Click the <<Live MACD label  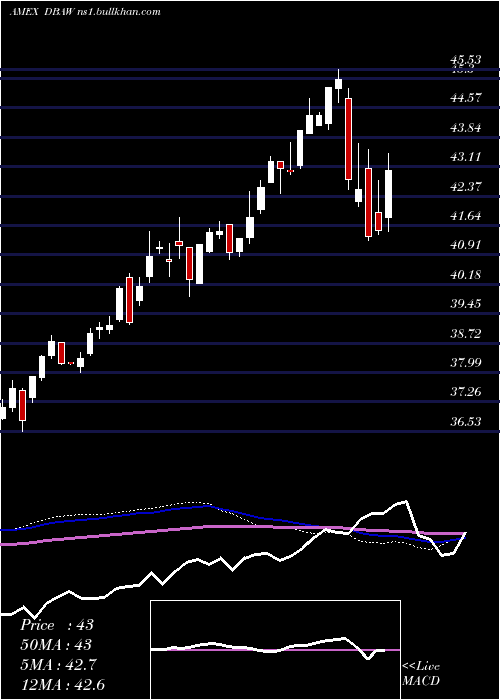coord(421,674)
